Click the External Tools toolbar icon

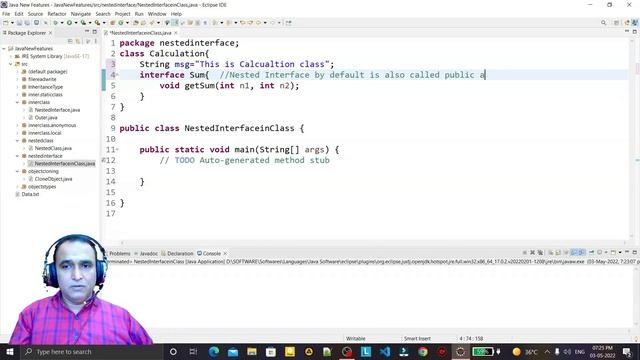98,23
